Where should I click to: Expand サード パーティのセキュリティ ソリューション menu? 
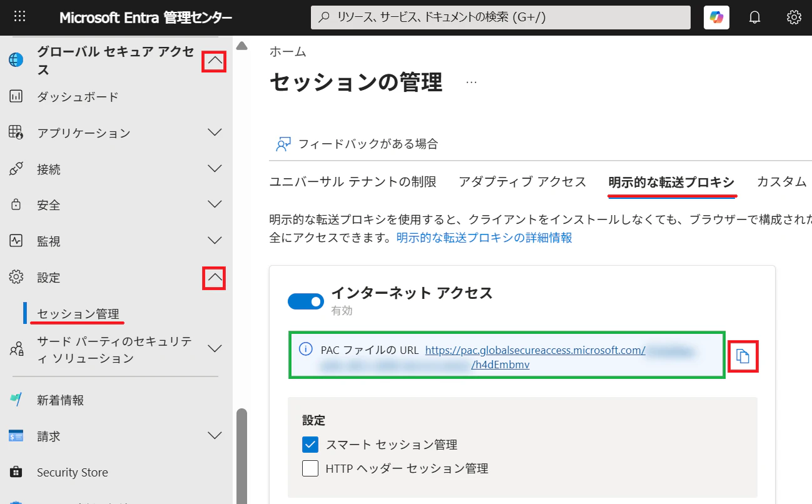215,349
